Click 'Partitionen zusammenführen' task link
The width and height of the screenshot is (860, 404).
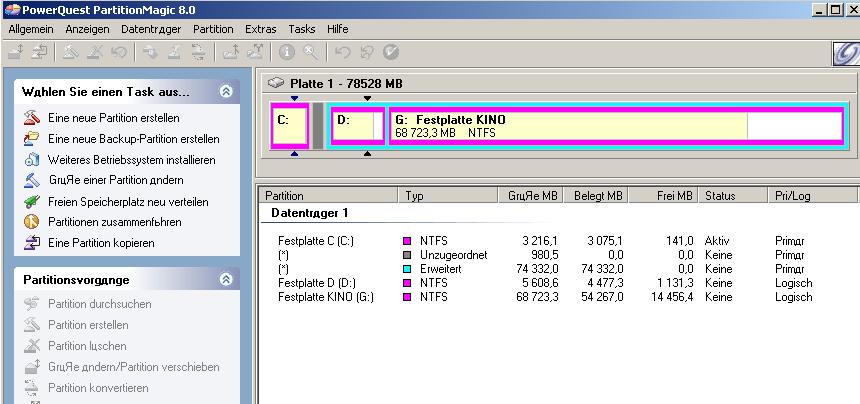click(115, 222)
